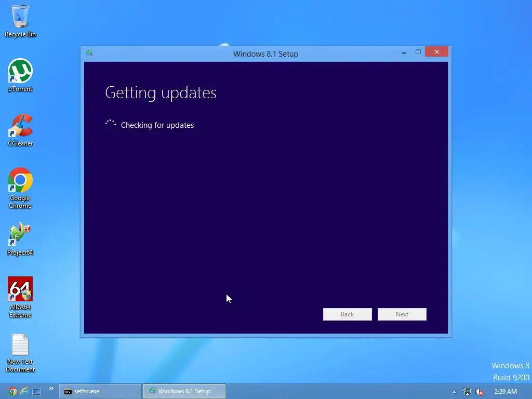
Task: Click the Show Desktop quick launch icon
Action: coord(36,392)
